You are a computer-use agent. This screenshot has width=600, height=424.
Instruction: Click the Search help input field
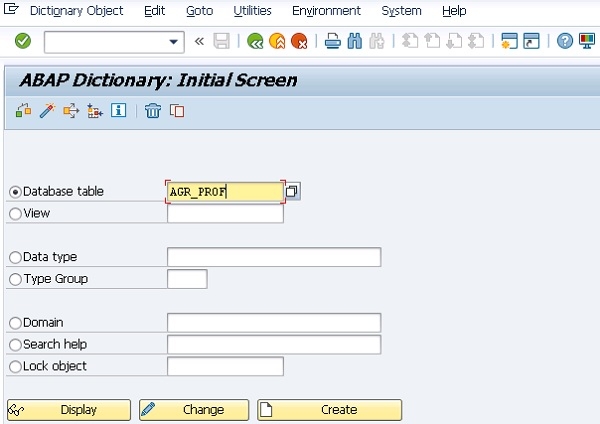274,345
